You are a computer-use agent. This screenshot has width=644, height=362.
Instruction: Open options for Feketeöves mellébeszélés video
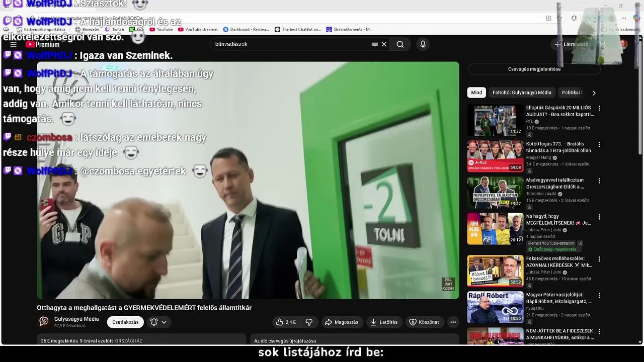click(599, 259)
